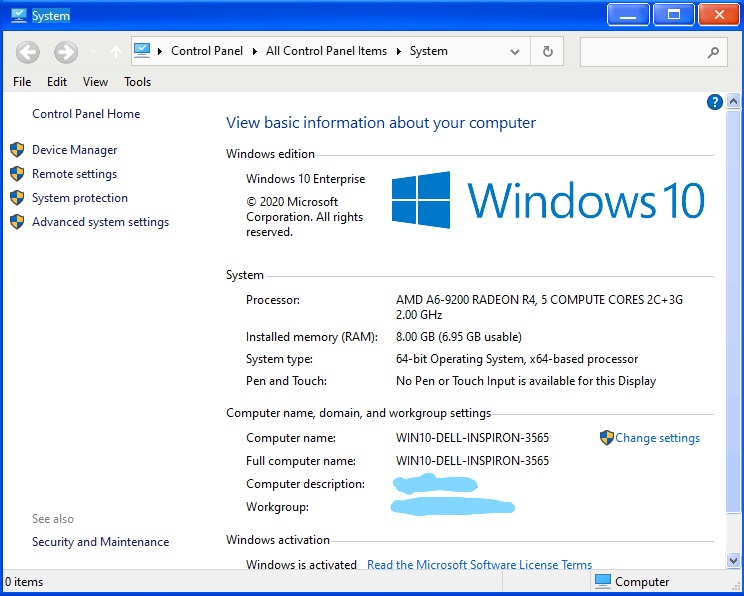This screenshot has width=744, height=596.
Task: Click the search magnifier icon
Action: click(713, 52)
